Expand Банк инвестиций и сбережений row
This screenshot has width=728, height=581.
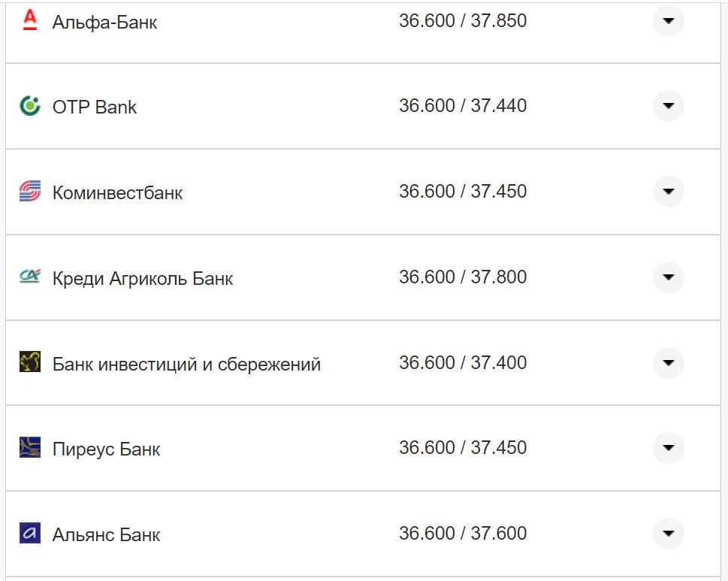coord(667,362)
